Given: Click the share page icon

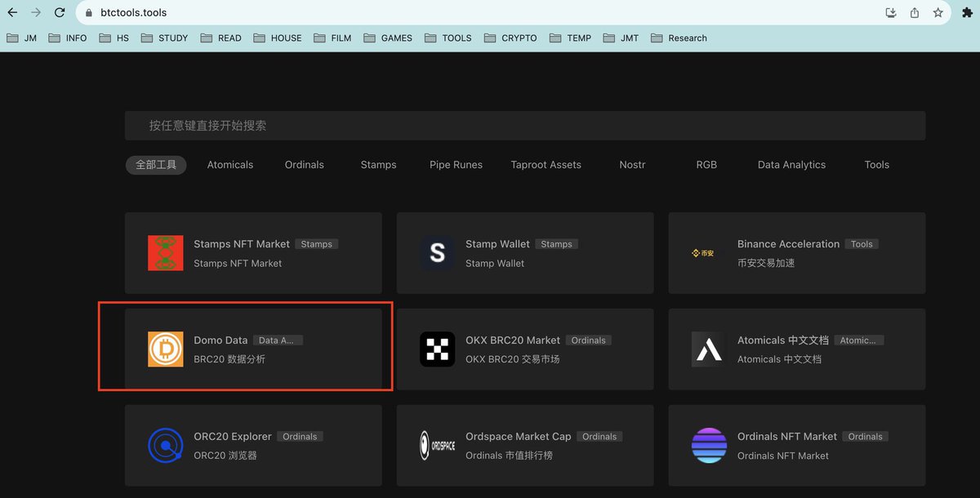Looking at the screenshot, I should [915, 13].
